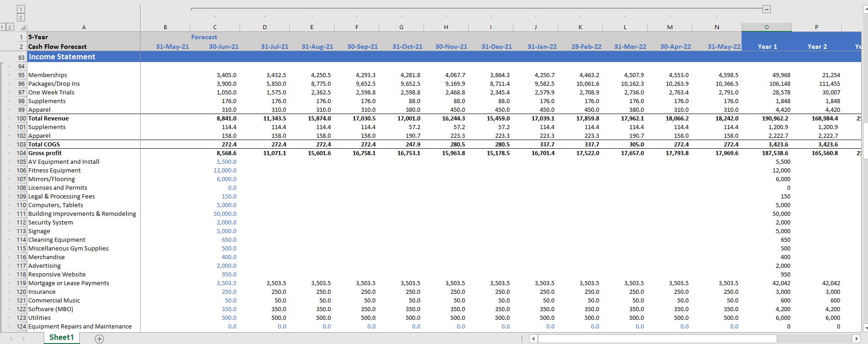Click the 'Fitness Equipment' label

[54, 171]
